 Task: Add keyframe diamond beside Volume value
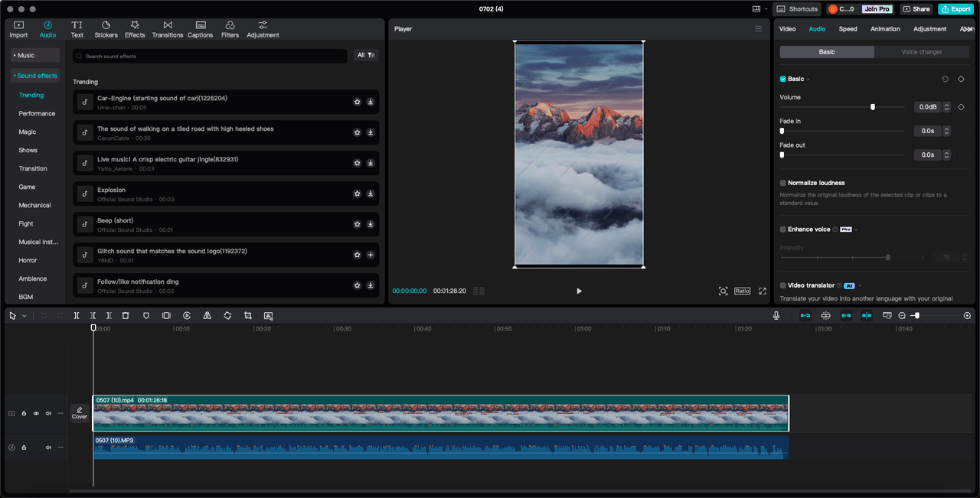click(961, 107)
